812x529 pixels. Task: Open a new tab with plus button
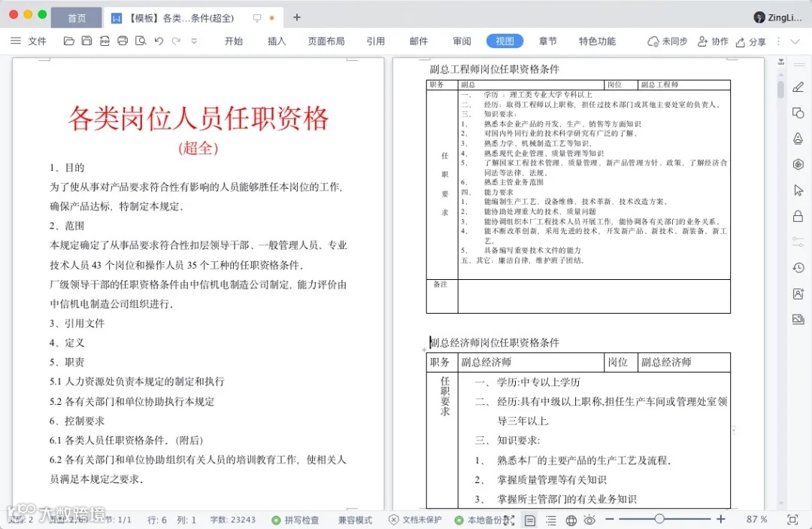point(297,17)
